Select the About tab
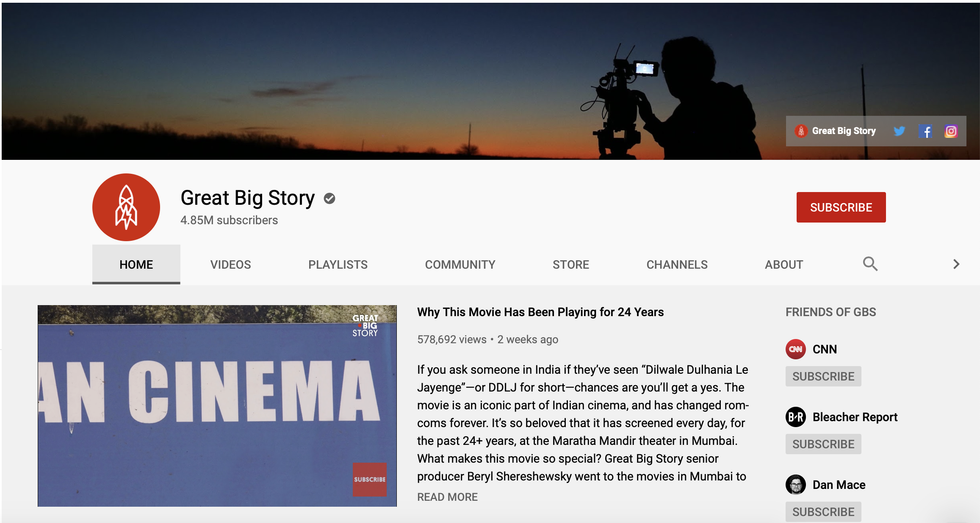The height and width of the screenshot is (523, 980). [x=784, y=265]
